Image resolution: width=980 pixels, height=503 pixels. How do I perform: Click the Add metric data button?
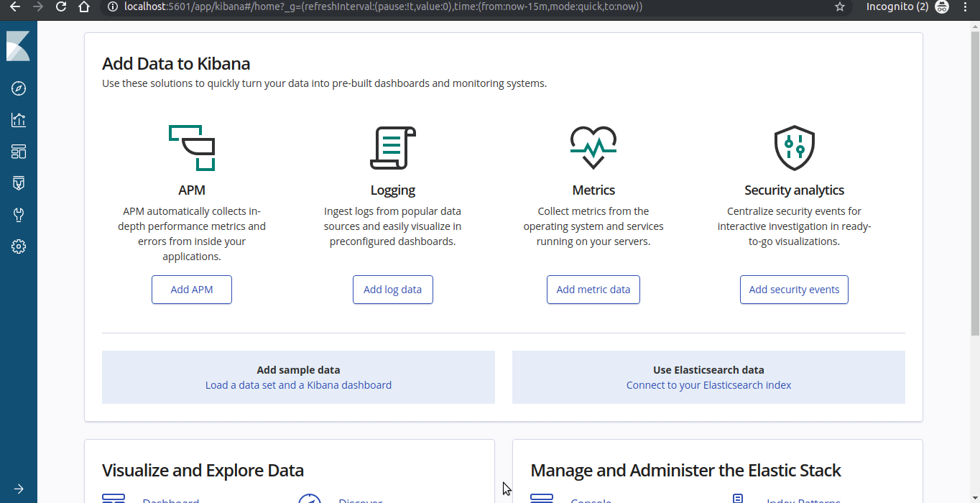593,290
